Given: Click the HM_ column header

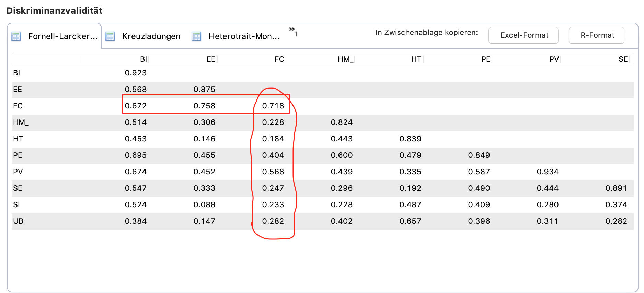Looking at the screenshot, I should [x=345, y=59].
